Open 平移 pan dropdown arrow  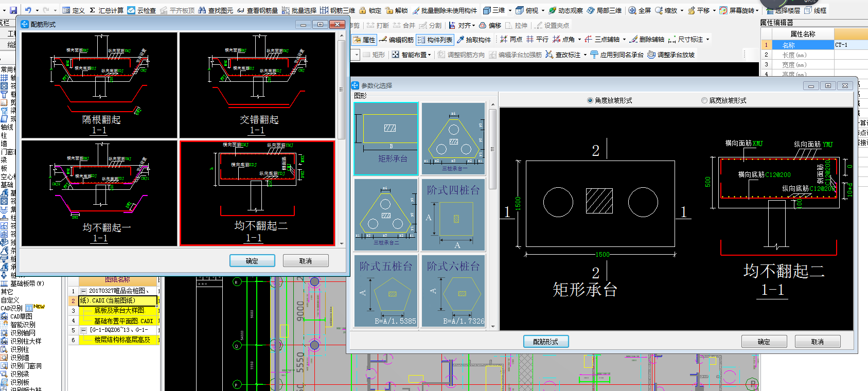click(x=714, y=10)
